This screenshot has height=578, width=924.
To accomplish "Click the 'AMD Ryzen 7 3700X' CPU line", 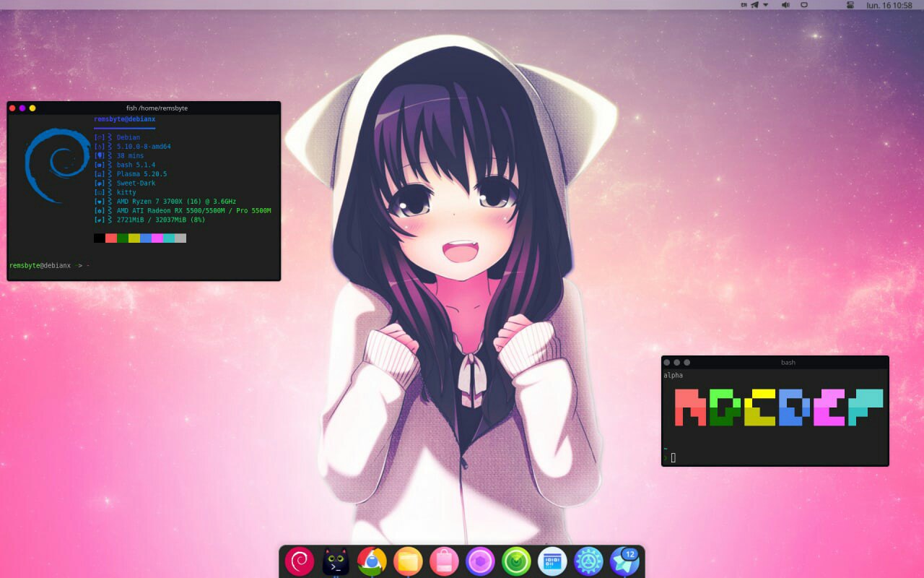I will [x=176, y=201].
